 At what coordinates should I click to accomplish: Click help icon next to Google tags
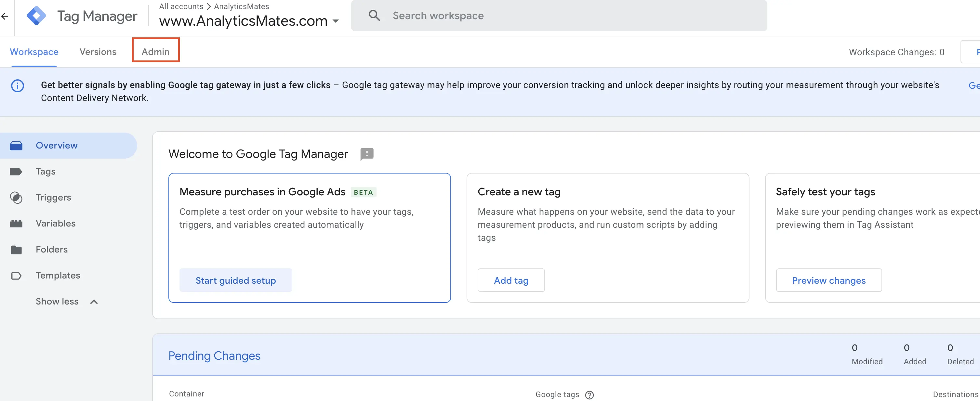[589, 395]
